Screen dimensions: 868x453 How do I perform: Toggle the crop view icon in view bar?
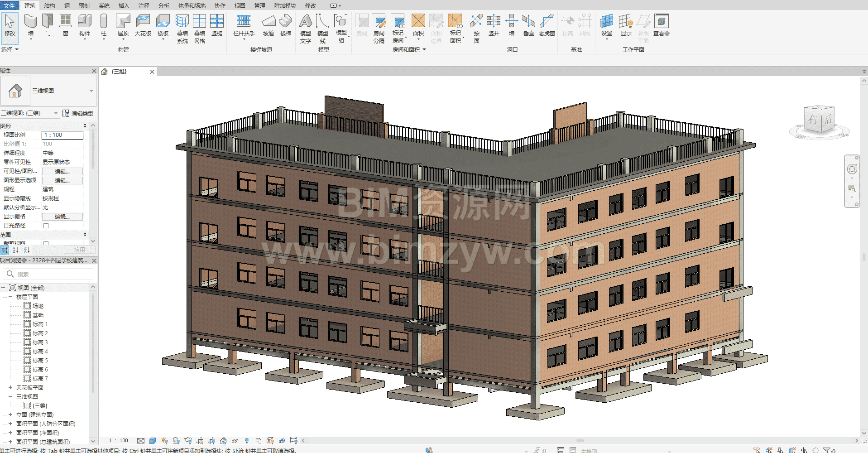click(200, 441)
